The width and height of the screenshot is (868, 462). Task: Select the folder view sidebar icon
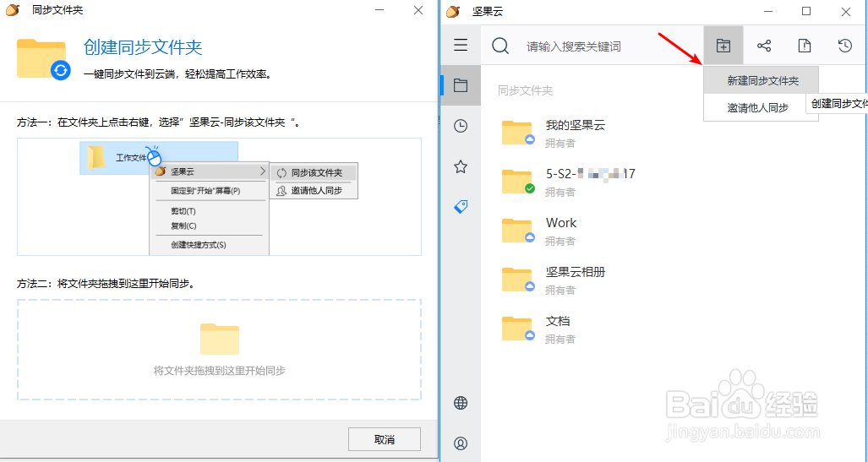[461, 85]
